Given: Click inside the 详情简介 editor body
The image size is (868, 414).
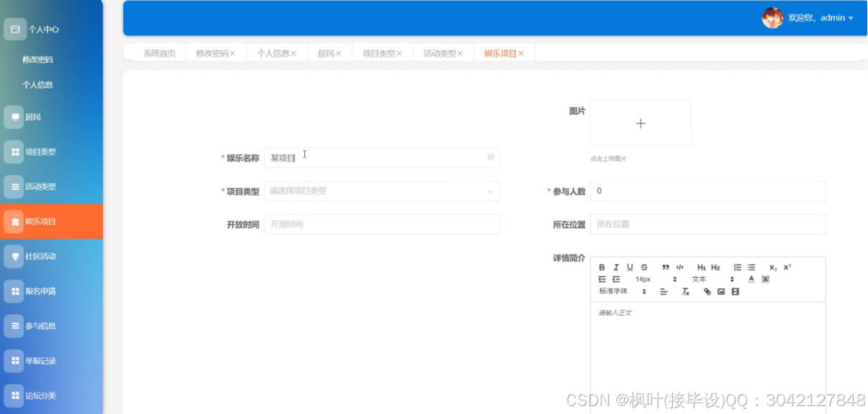Looking at the screenshot, I should (x=707, y=357).
